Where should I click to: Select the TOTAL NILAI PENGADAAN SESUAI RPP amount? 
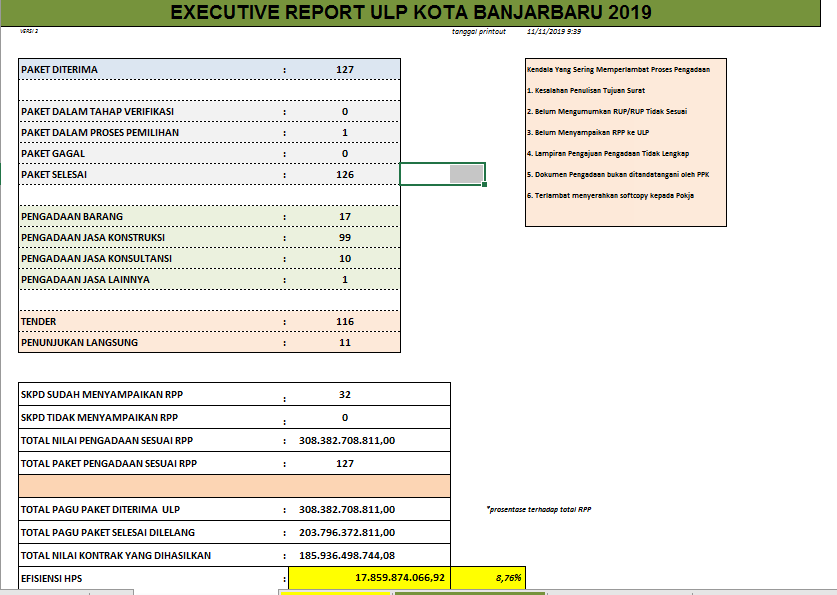click(x=347, y=440)
